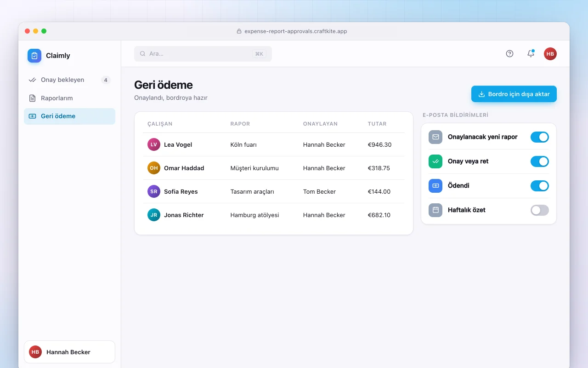Click the search magnifier icon
This screenshot has height=368, width=588.
point(143,54)
